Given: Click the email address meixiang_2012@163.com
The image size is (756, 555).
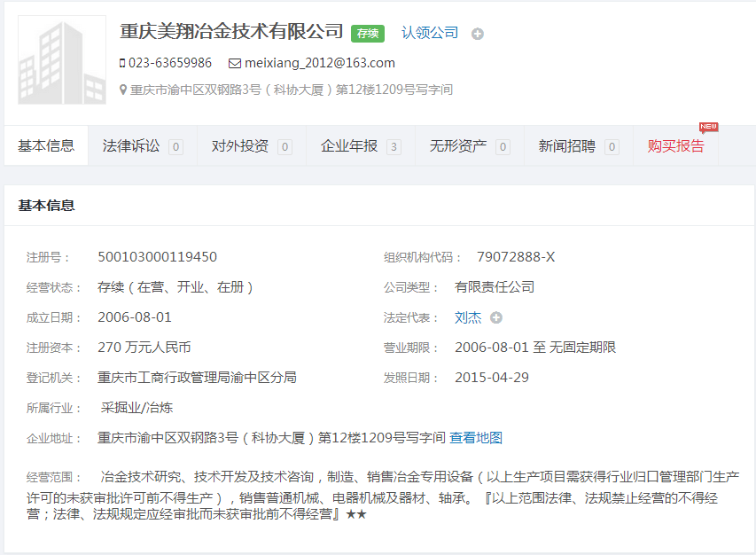Looking at the screenshot, I should click(320, 63).
